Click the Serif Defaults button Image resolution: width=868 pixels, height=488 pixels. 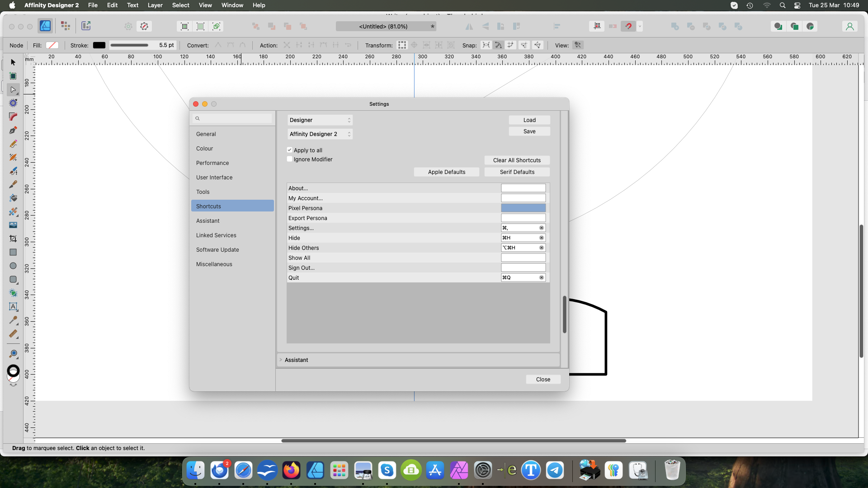point(517,172)
